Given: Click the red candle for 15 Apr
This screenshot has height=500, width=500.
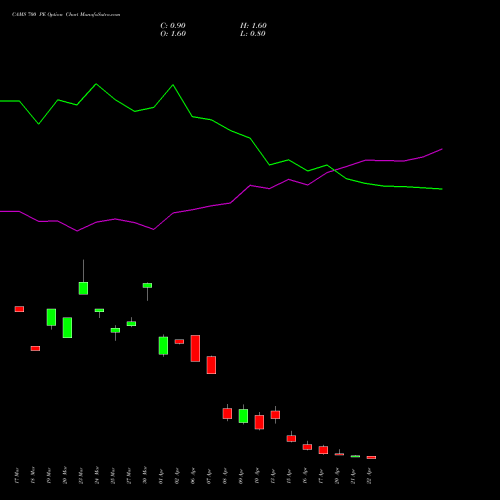Looking at the screenshot, I should (291, 438).
